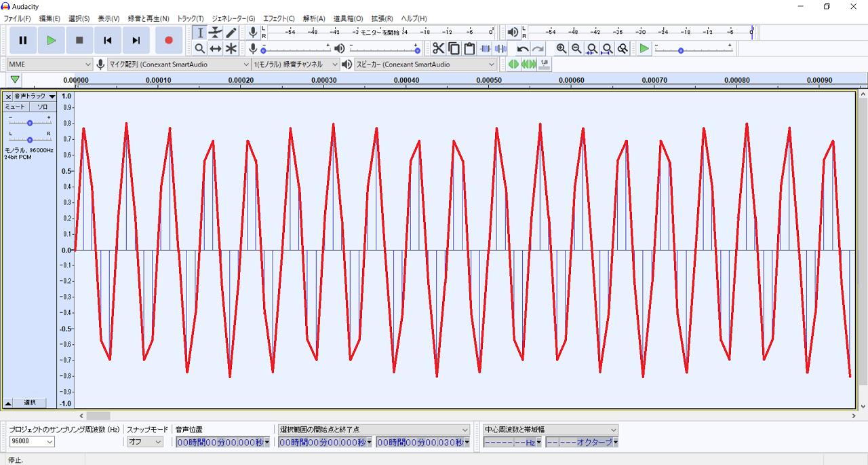The width and height of the screenshot is (868, 465).
Task: Select the Draw (pencil) tool
Action: click(231, 33)
